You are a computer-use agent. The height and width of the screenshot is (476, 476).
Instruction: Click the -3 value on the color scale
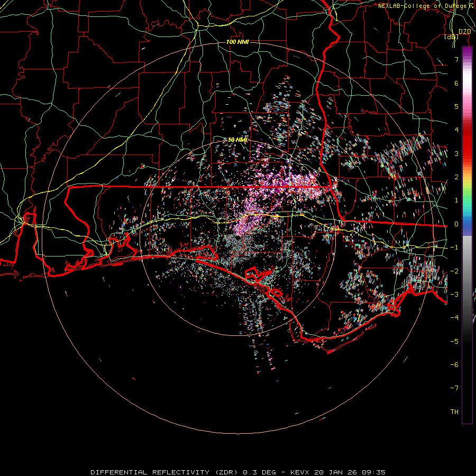pos(454,295)
